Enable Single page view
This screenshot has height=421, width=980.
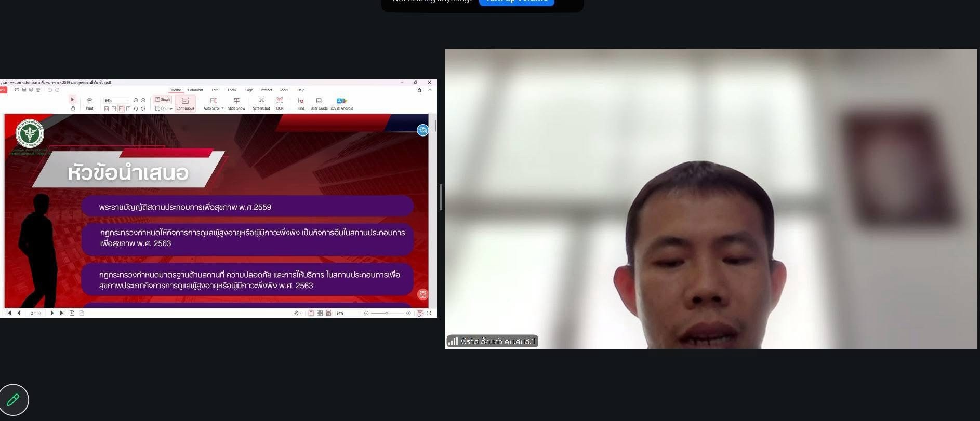coord(163,99)
